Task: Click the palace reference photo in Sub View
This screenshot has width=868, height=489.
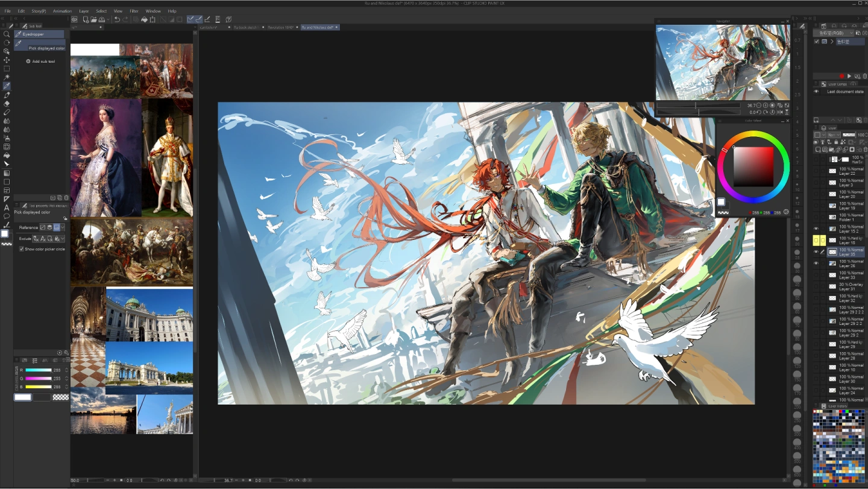Action: click(149, 314)
